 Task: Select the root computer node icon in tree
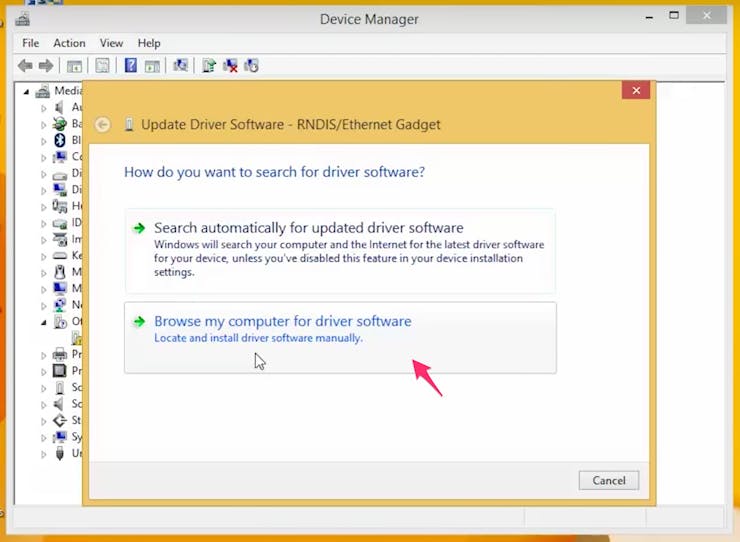pos(42,91)
